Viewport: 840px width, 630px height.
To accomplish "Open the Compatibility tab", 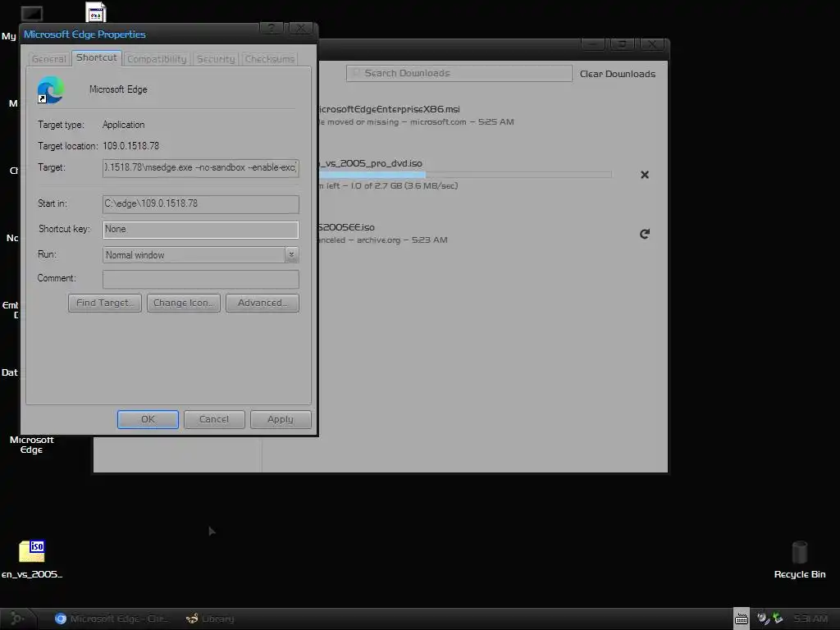I will coord(157,59).
